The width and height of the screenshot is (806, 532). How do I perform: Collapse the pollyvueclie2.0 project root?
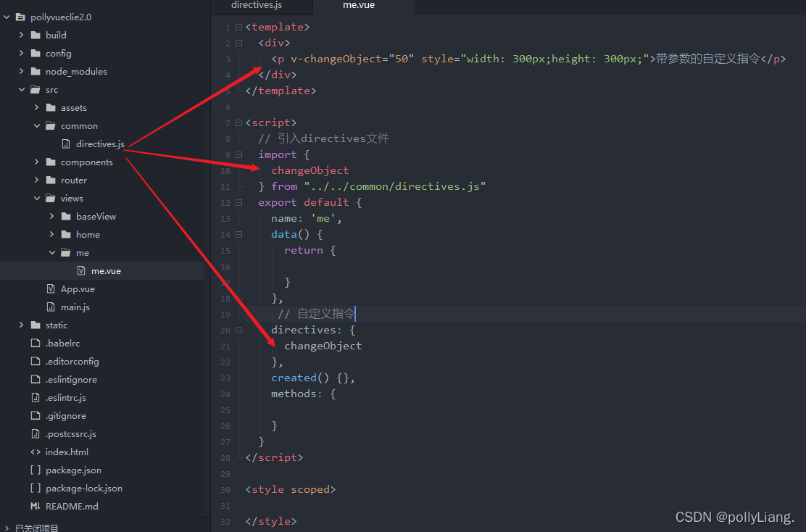tap(7, 17)
